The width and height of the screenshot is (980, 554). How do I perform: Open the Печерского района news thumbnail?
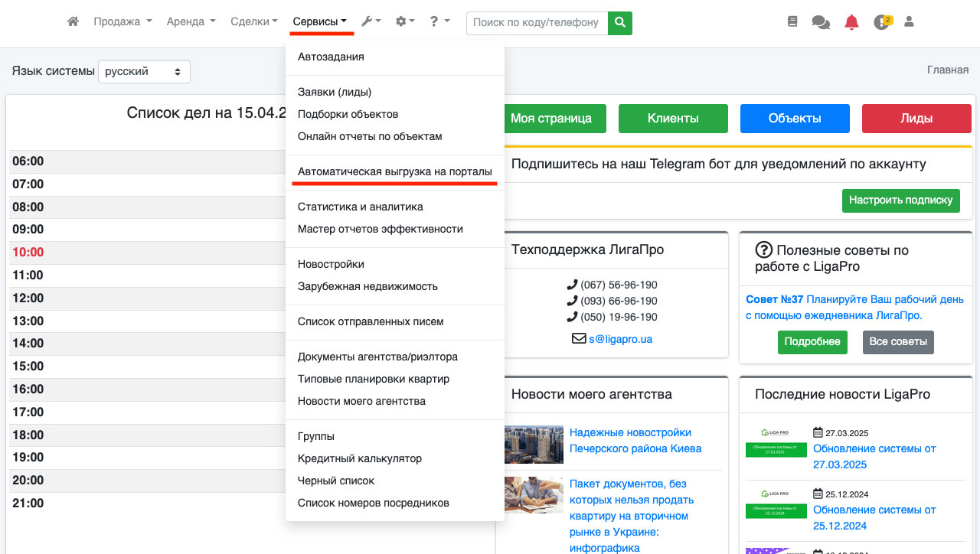point(534,445)
